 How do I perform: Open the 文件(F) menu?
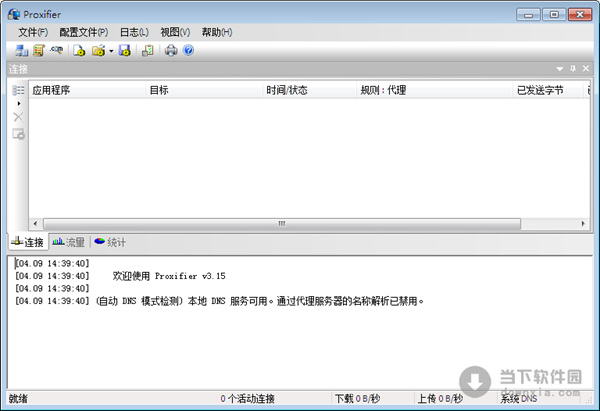tap(33, 32)
